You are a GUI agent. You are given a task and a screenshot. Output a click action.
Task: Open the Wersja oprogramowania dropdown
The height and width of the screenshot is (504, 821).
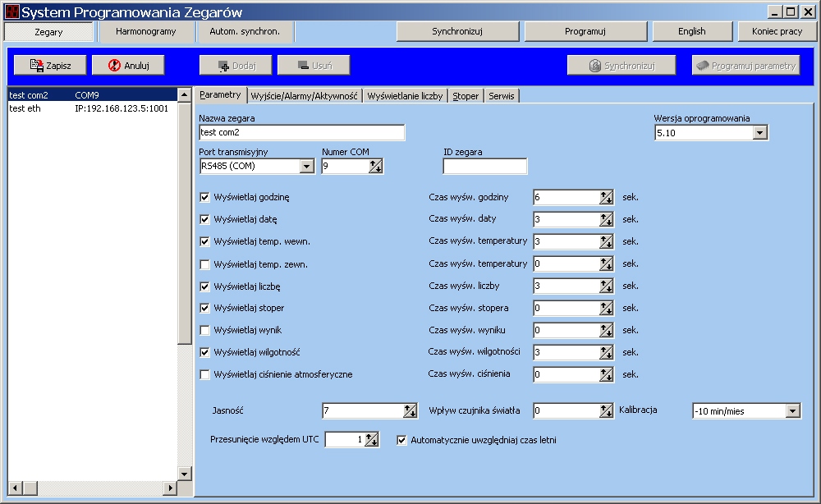coord(759,133)
